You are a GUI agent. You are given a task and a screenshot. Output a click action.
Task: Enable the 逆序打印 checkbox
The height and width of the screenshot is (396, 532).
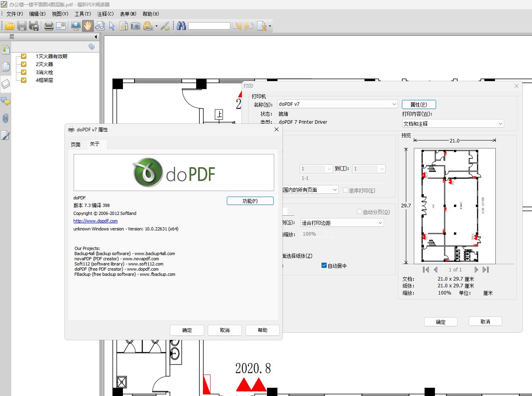pyautogui.click(x=345, y=190)
